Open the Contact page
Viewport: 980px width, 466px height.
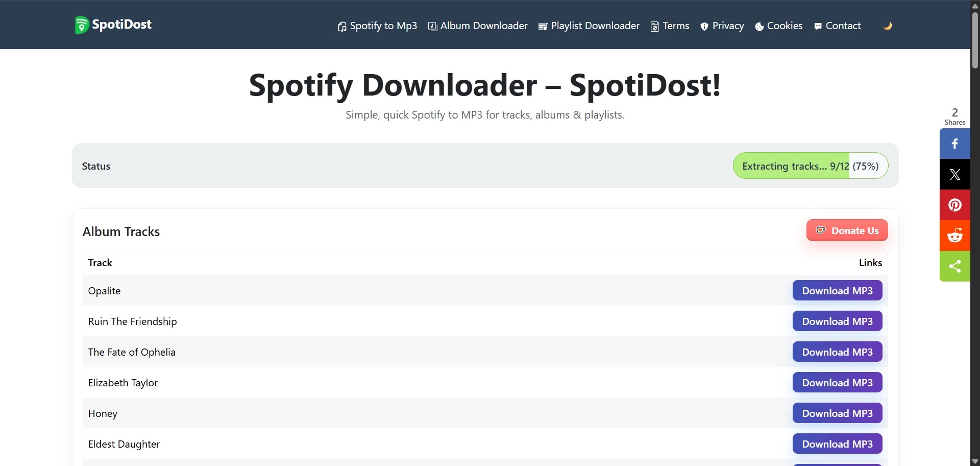843,26
